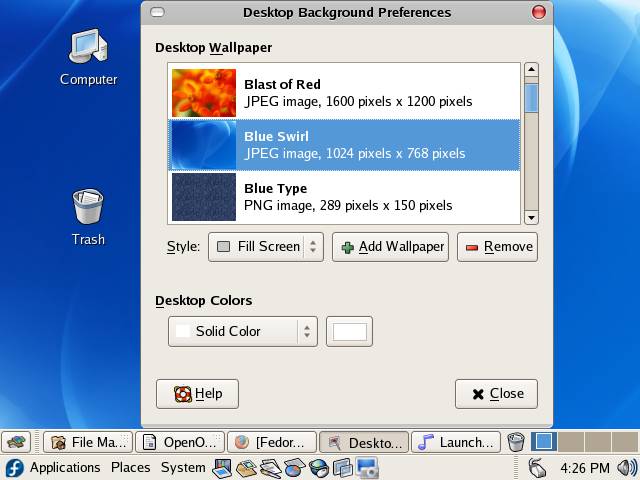Expand the Solid Color combo box
This screenshot has width=640, height=480.
click(x=242, y=331)
